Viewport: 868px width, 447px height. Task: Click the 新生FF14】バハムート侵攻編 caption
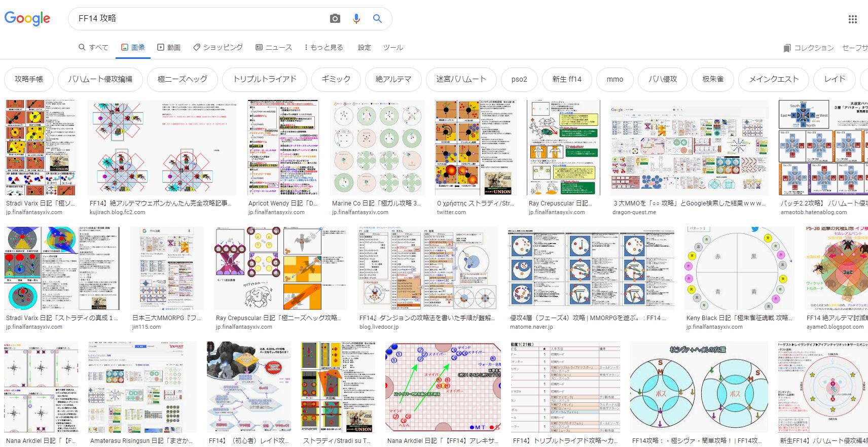tap(823, 440)
